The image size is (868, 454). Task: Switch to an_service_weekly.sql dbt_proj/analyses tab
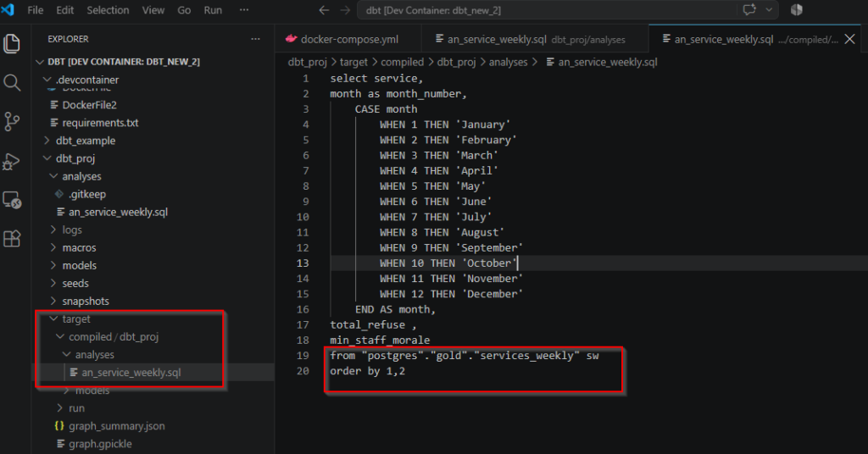coord(535,39)
